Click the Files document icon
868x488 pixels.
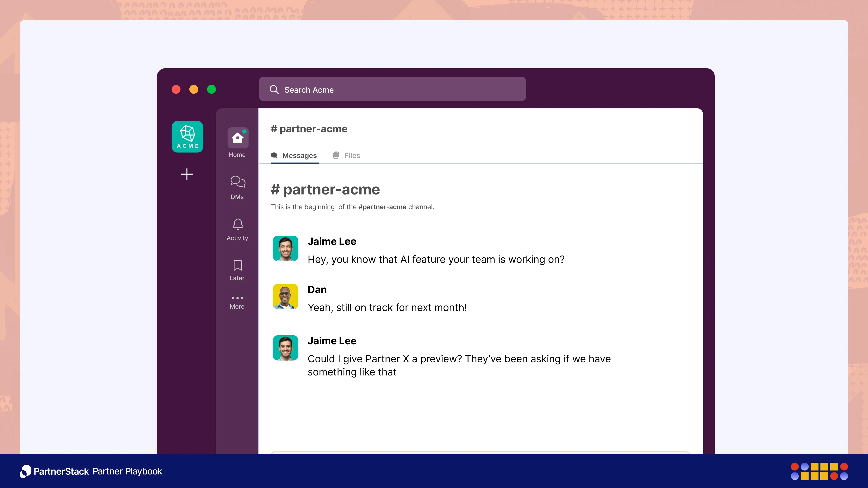coord(336,155)
